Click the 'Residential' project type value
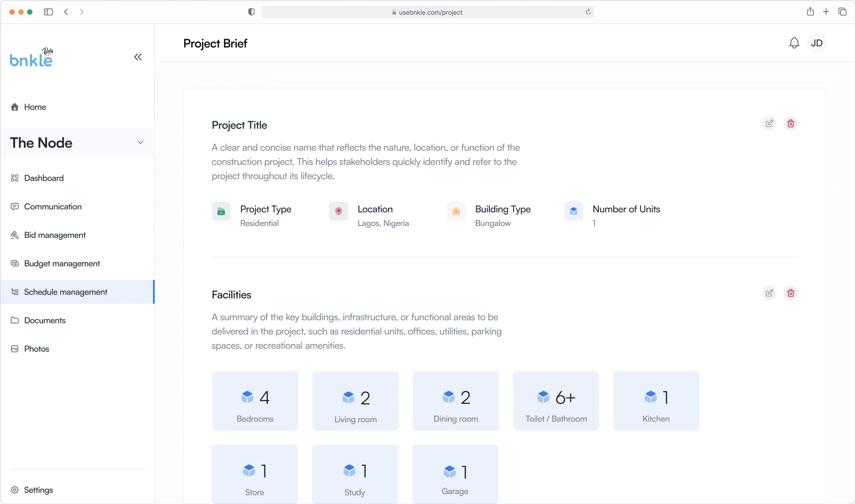 [x=259, y=223]
